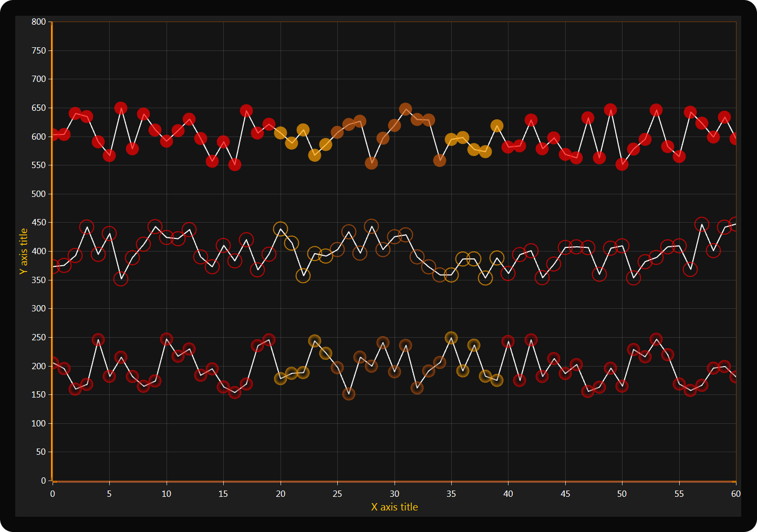Click the 800 tick label on Y axis
Screen dimensions: 757x532
tap(39, 22)
